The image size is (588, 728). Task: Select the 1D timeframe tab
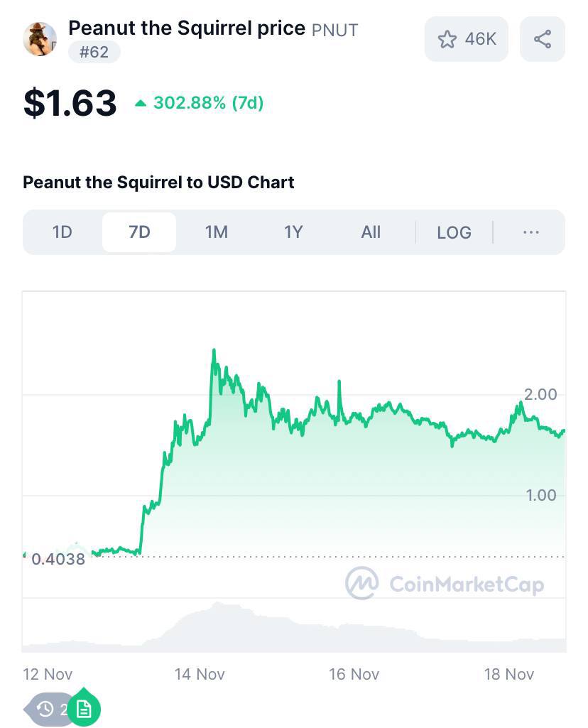click(x=62, y=232)
